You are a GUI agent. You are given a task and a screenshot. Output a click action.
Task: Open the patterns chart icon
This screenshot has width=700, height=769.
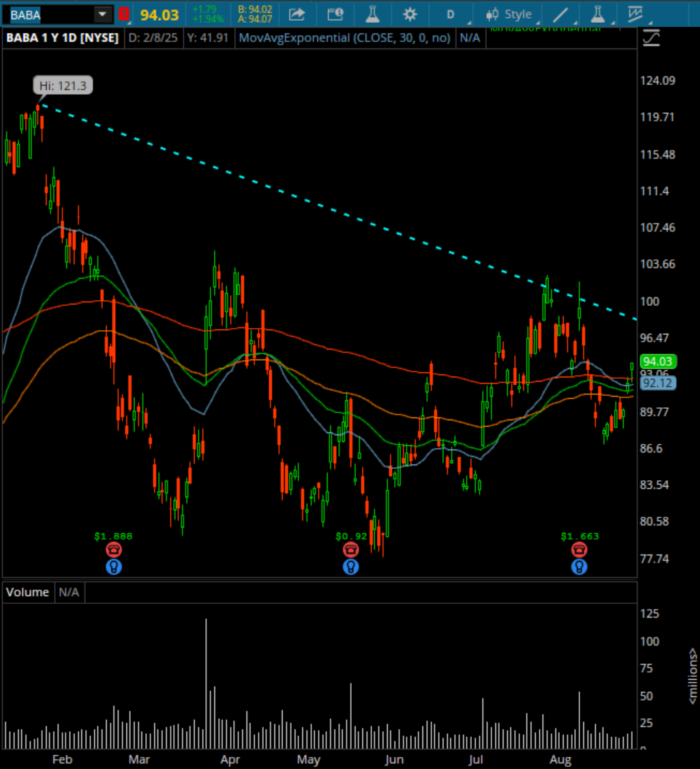coord(636,15)
